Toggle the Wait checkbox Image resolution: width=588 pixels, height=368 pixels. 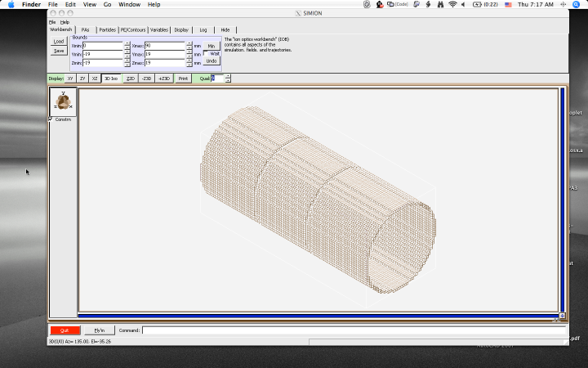[206, 53]
